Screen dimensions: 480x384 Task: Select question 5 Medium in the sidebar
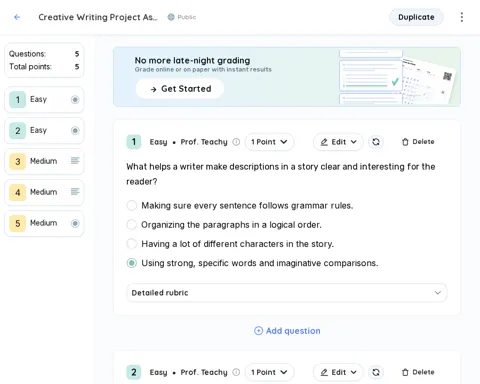click(x=44, y=223)
